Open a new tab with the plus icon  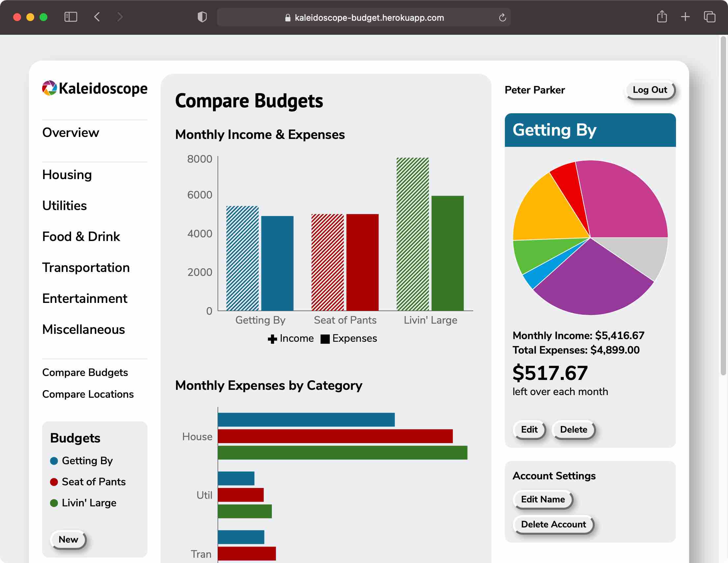[x=685, y=17]
